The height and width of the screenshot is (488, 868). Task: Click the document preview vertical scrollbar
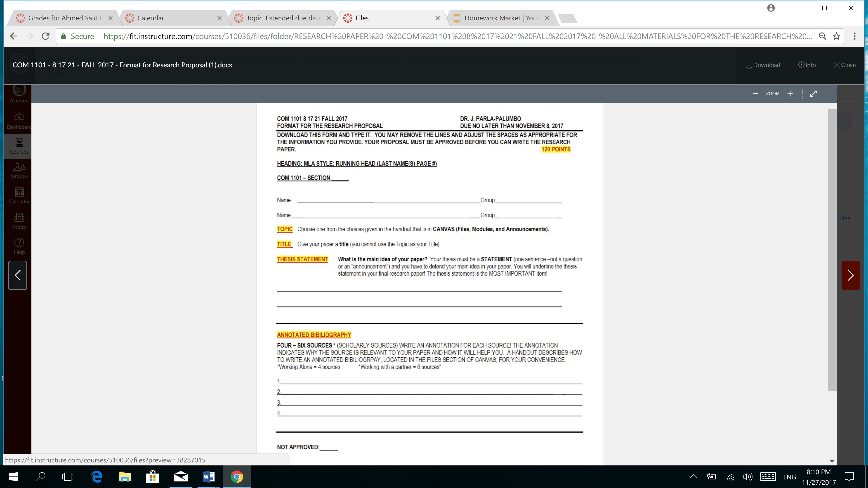(x=832, y=250)
